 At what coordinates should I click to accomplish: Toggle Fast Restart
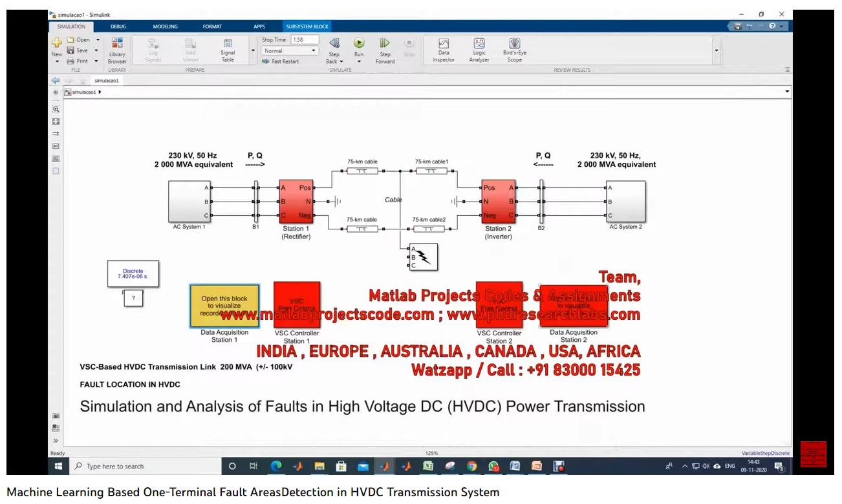coord(281,61)
